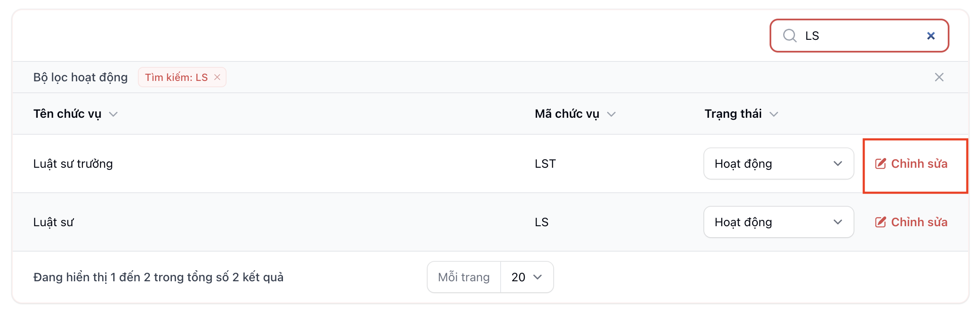Sort by the Mã chức vụ column chevron
Viewport: 980px width, 316px height.
pos(611,114)
